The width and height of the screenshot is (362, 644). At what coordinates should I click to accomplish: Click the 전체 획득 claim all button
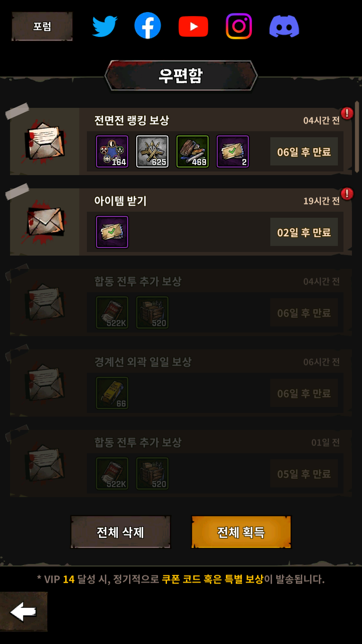click(241, 532)
